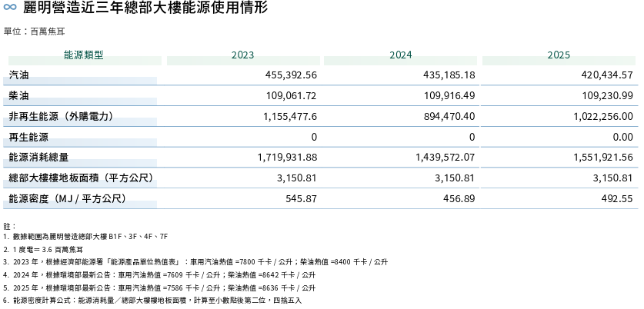Click the 2023 floor area value 3,150.81
Screen dimensions: 644x309
pyautogui.click(x=296, y=178)
